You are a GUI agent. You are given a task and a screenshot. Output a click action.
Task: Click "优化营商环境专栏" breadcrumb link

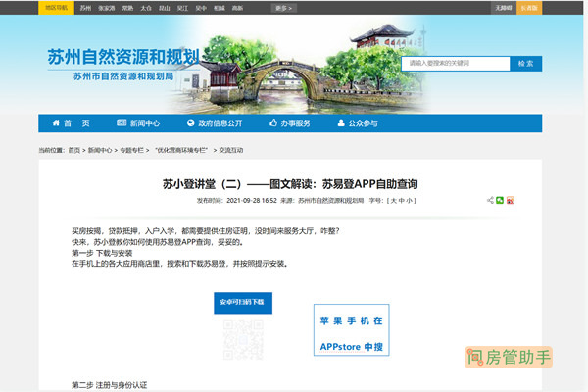181,150
